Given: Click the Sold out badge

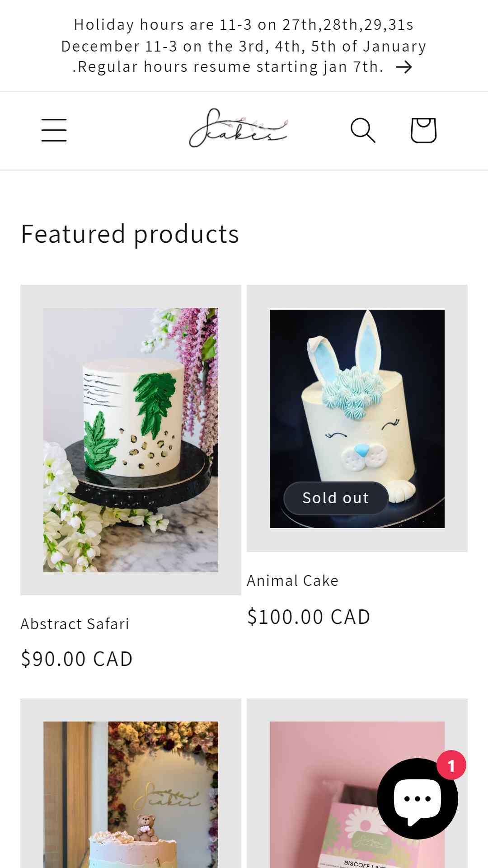Looking at the screenshot, I should [x=336, y=498].
